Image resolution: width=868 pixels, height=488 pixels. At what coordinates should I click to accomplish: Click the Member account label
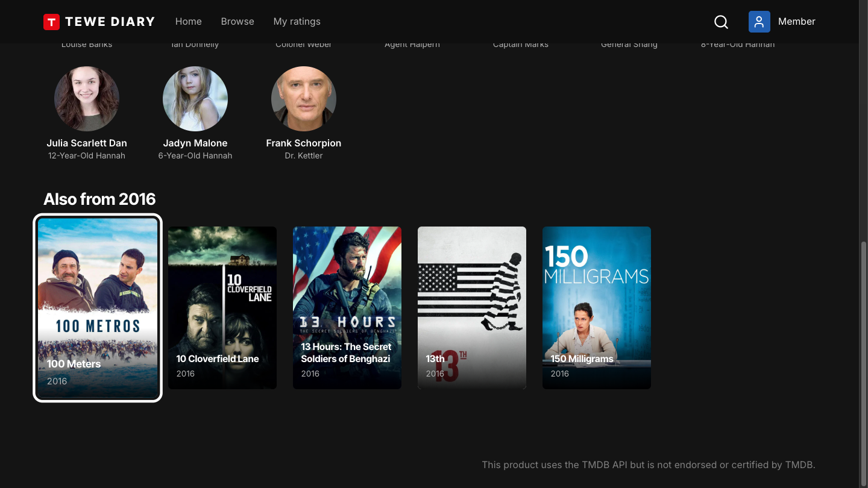(x=797, y=22)
